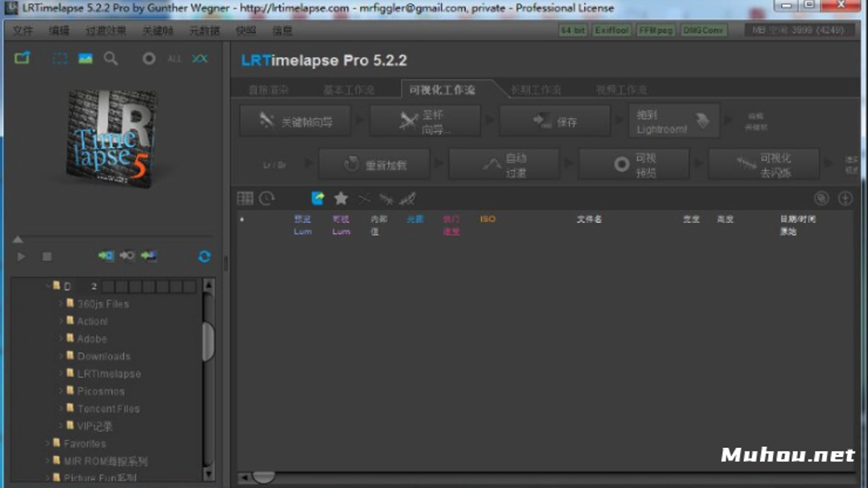868x488 pixels.
Task: Select the MIR ROM海报系列 folder
Action: click(105, 461)
